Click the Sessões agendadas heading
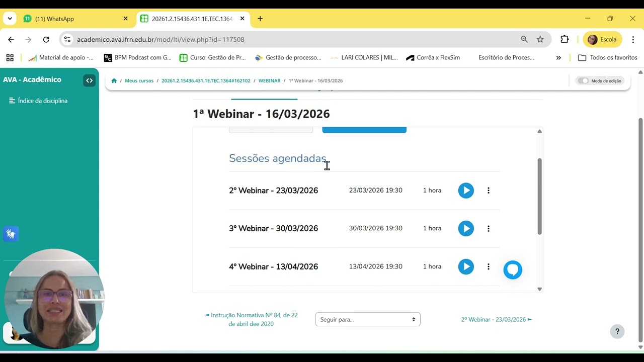 [278, 158]
